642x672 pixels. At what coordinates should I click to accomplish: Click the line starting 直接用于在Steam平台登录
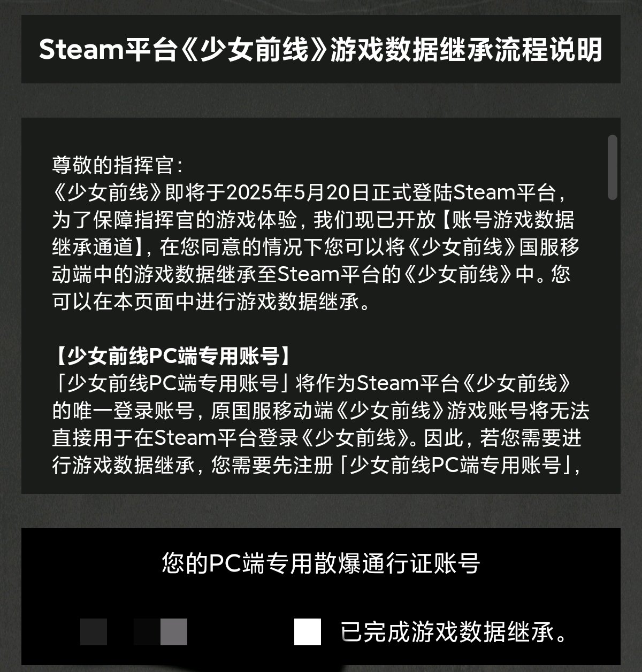[x=317, y=438]
